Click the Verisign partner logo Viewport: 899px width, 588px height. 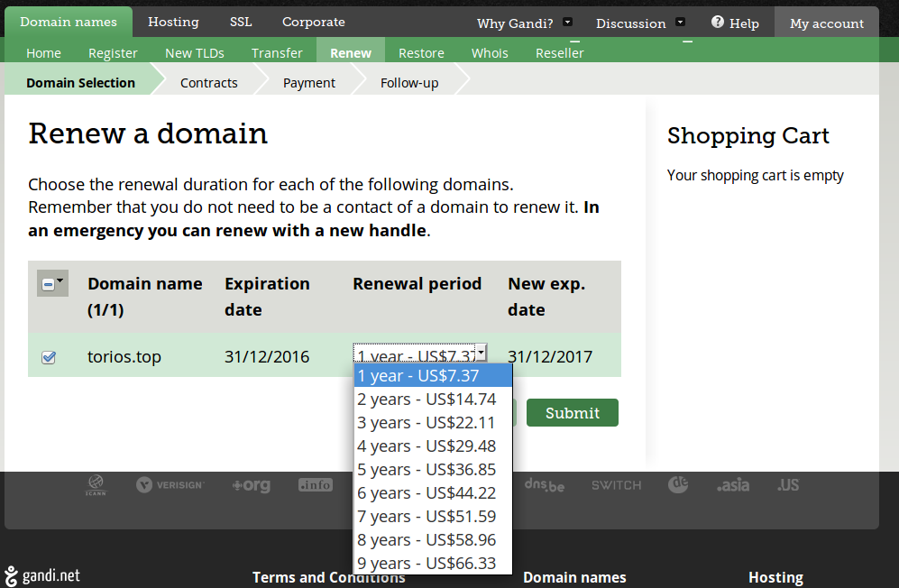[x=170, y=485]
